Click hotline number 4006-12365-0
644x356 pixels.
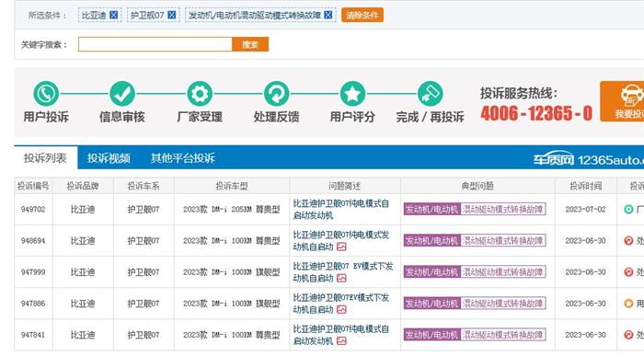tap(536, 113)
